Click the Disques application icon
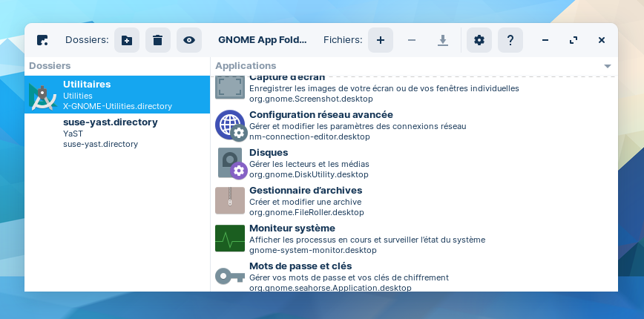Image resolution: width=644 pixels, height=319 pixels. [x=230, y=163]
